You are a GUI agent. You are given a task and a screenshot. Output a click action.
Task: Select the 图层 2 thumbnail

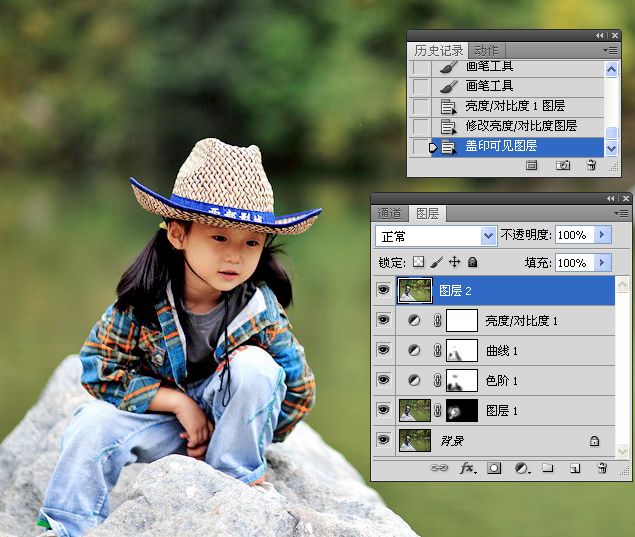[415, 290]
